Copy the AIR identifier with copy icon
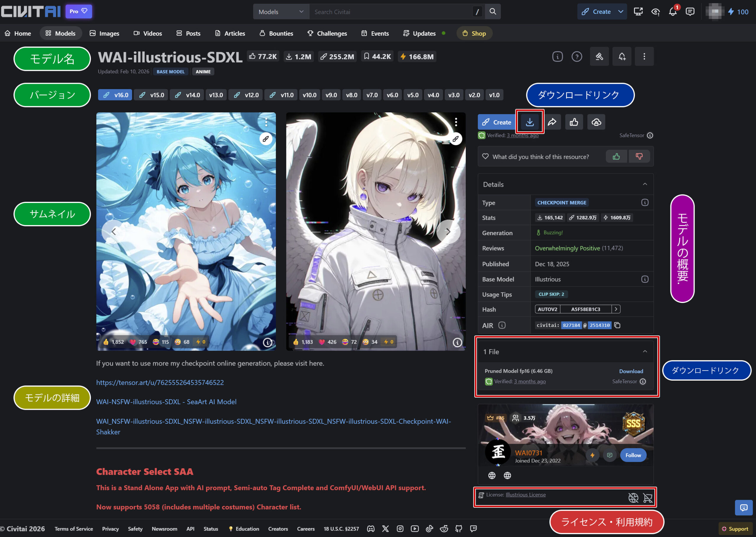Screen dimensions: 756x537 point(617,325)
